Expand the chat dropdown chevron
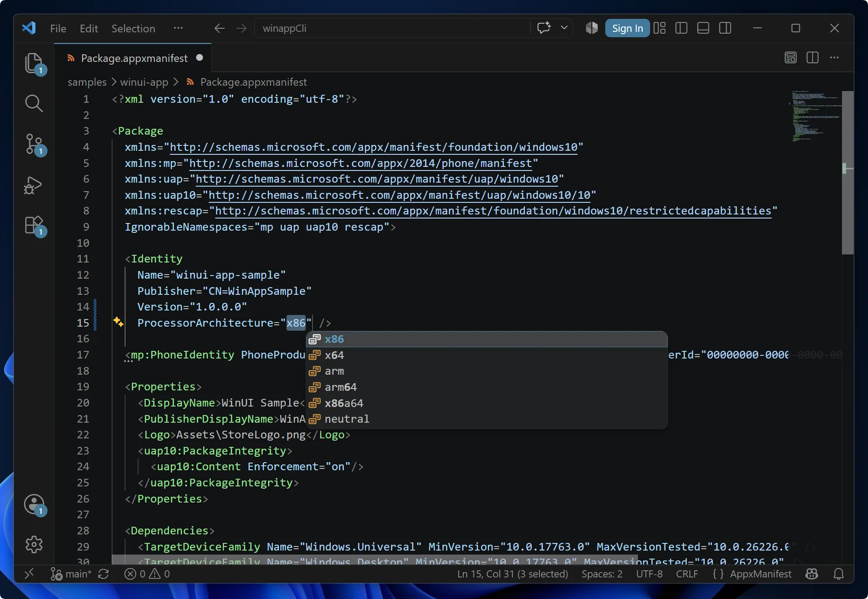 tap(564, 28)
